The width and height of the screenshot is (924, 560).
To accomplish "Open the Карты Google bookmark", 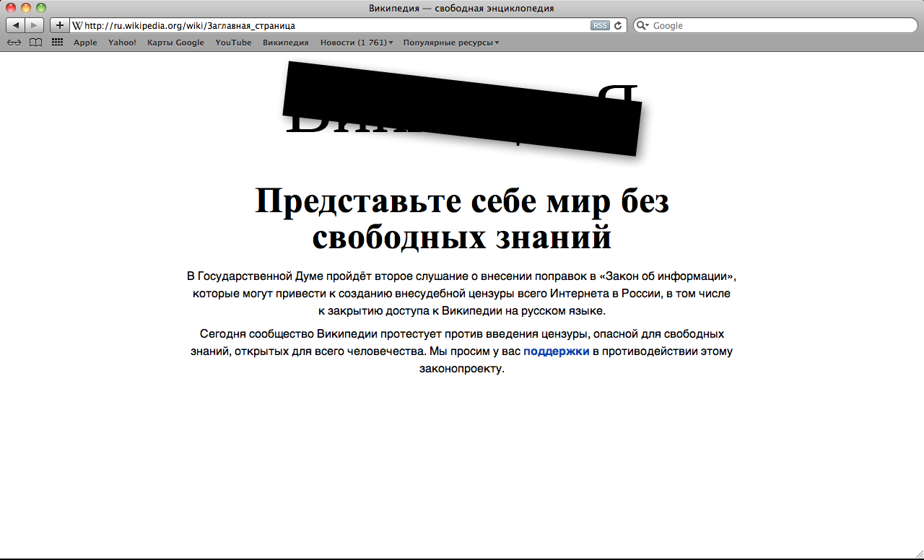I will [x=175, y=43].
